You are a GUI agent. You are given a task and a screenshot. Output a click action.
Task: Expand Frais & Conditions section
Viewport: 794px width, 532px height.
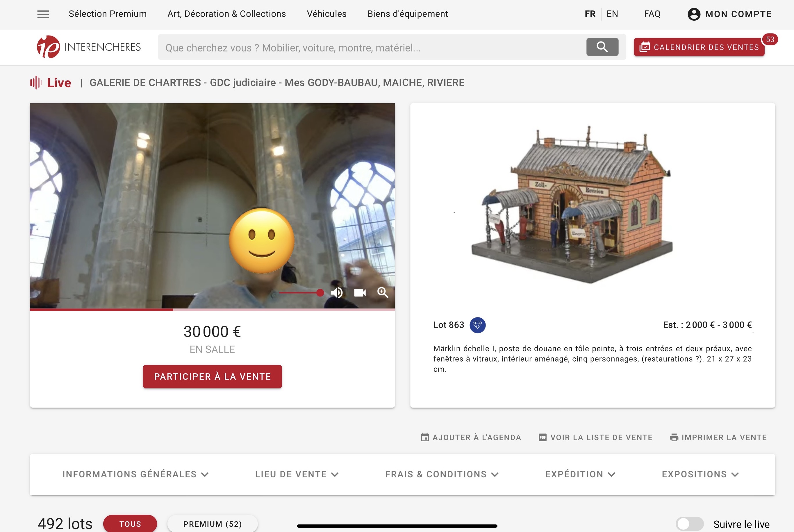click(x=441, y=474)
